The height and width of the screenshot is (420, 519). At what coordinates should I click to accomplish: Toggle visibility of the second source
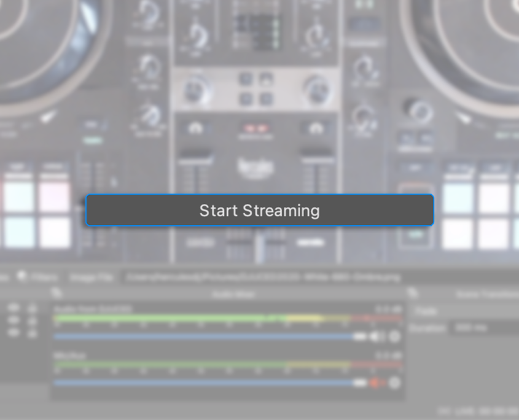click(x=14, y=320)
